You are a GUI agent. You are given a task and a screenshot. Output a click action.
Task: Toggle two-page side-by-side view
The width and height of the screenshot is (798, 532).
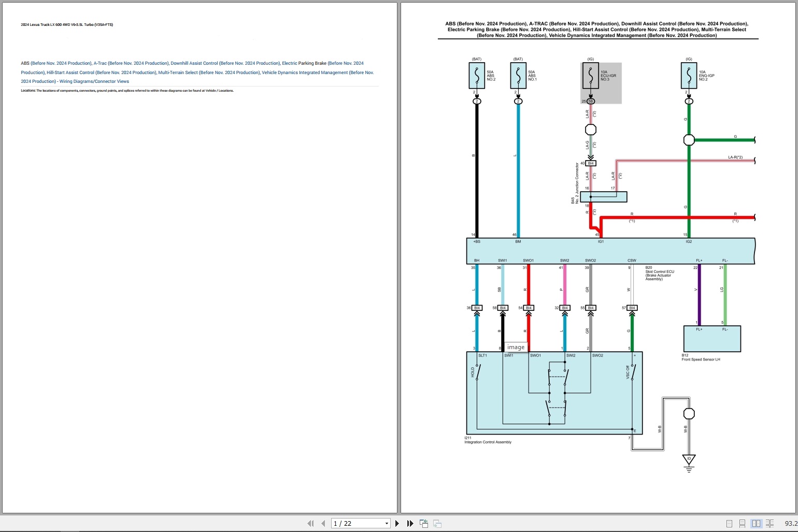[756, 524]
